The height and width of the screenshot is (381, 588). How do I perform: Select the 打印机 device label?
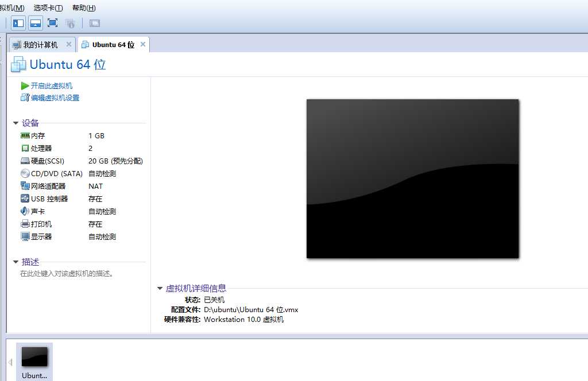click(x=41, y=224)
